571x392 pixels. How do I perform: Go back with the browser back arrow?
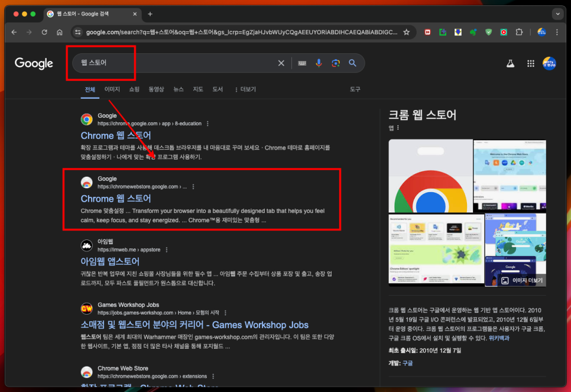(x=14, y=33)
